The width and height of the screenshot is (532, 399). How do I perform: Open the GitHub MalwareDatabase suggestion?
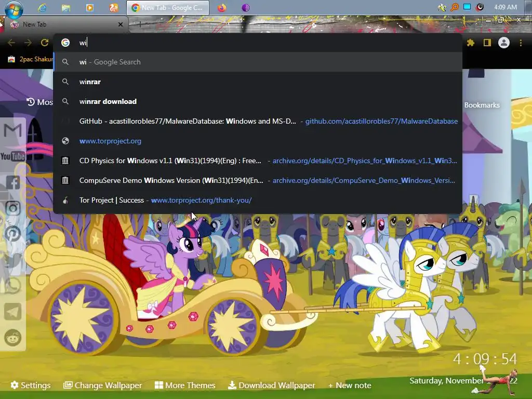258,121
